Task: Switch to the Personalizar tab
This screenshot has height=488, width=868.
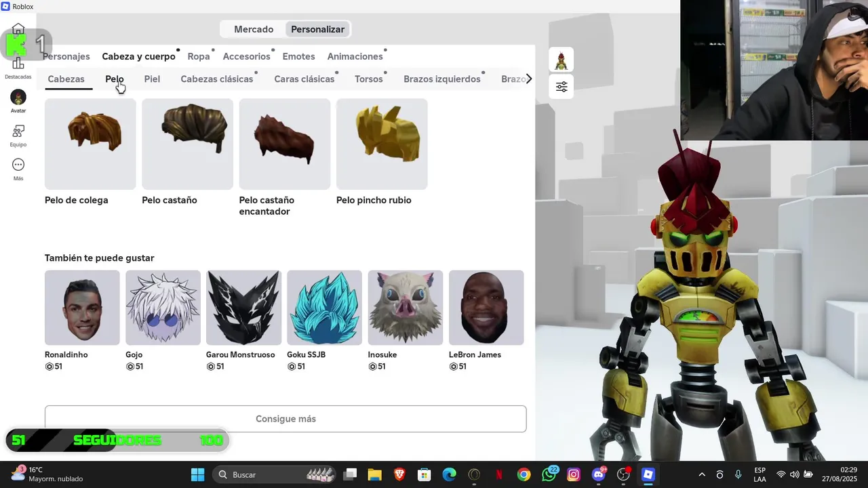Action: tap(318, 29)
